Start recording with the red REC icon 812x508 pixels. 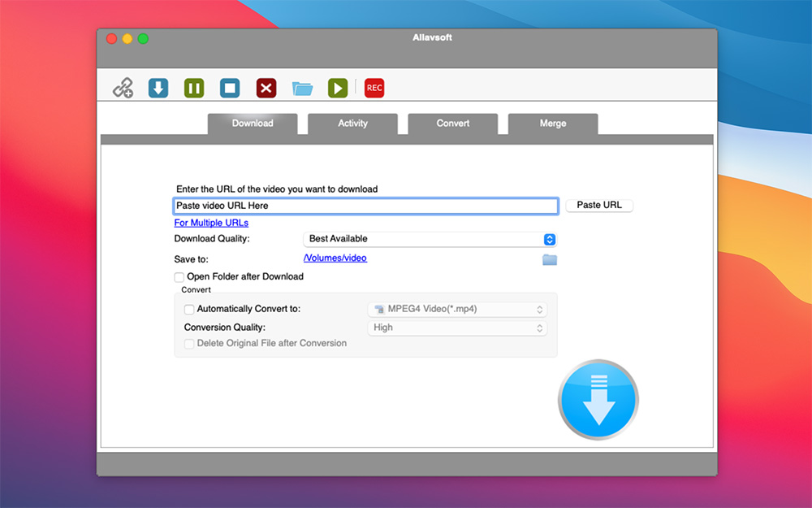tap(374, 88)
